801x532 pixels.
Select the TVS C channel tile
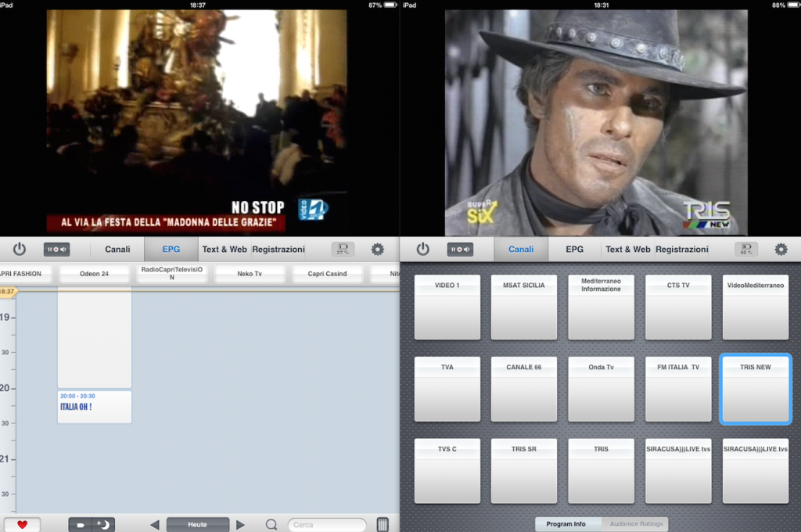(447, 471)
